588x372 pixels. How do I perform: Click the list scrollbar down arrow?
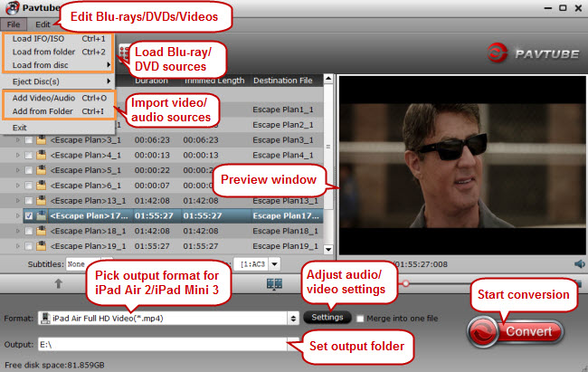coord(328,249)
